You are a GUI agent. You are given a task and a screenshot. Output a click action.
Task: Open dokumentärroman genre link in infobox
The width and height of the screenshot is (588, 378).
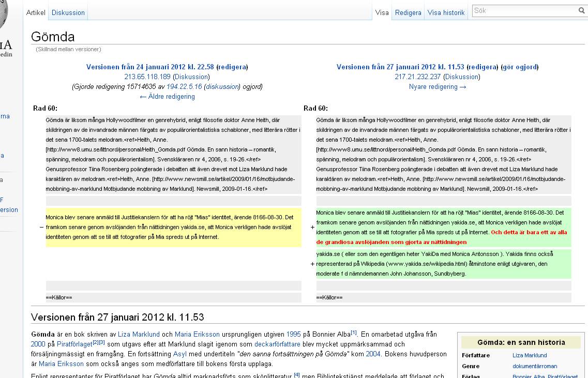pyautogui.click(x=535, y=366)
